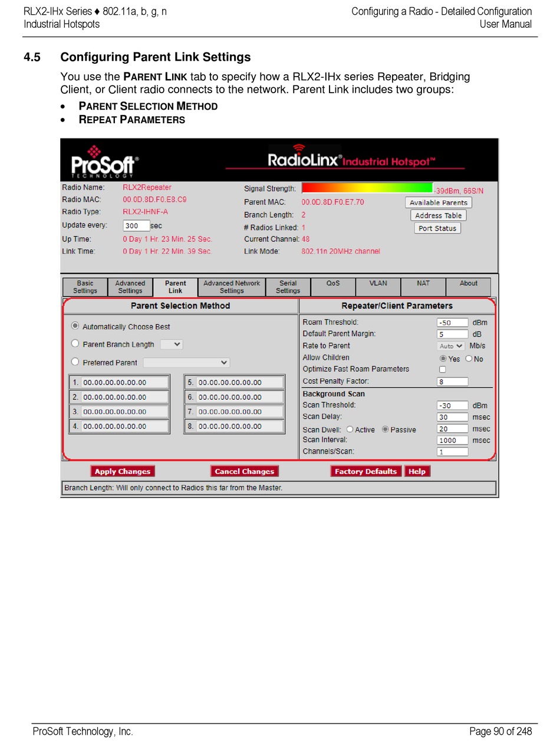
Task: Click parent MAC address field 5
Action: [240, 382]
